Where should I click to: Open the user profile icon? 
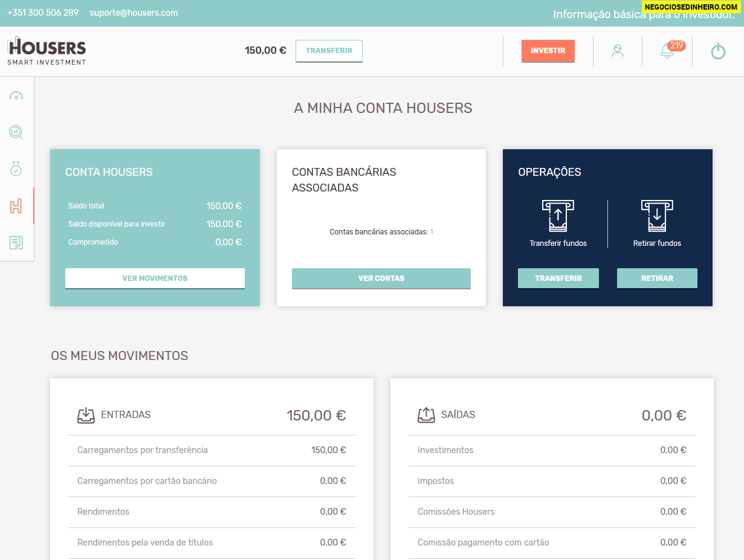click(617, 51)
